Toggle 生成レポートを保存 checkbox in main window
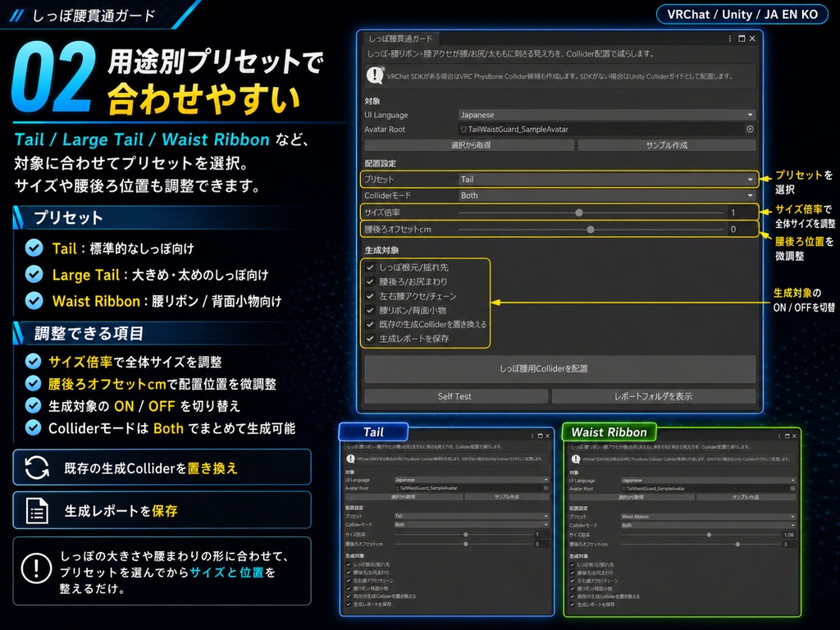 [x=370, y=339]
